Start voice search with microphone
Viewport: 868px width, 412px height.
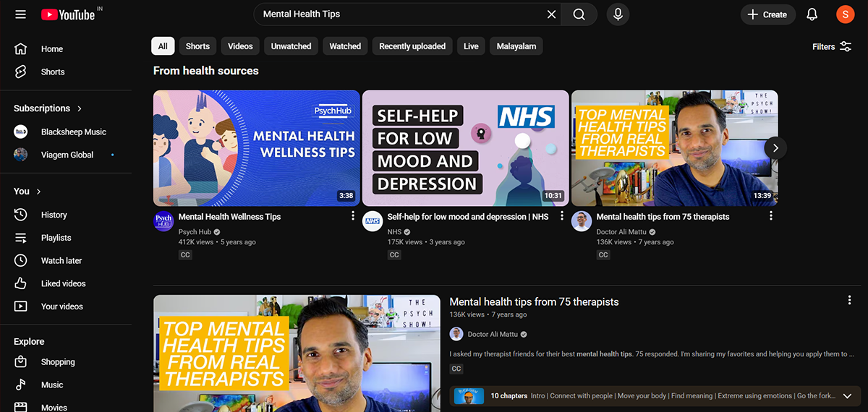[618, 14]
